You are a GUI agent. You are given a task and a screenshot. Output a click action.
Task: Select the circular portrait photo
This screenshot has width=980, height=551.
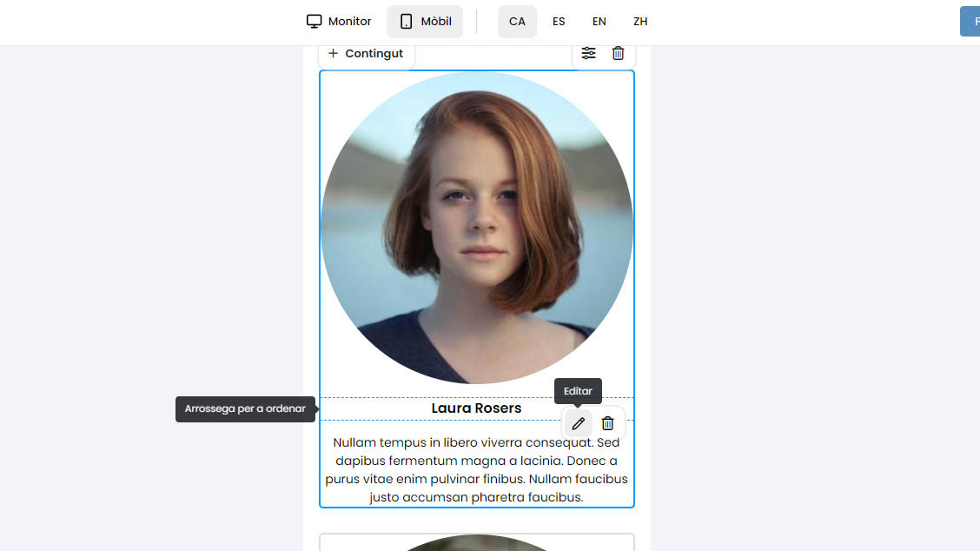(x=477, y=228)
